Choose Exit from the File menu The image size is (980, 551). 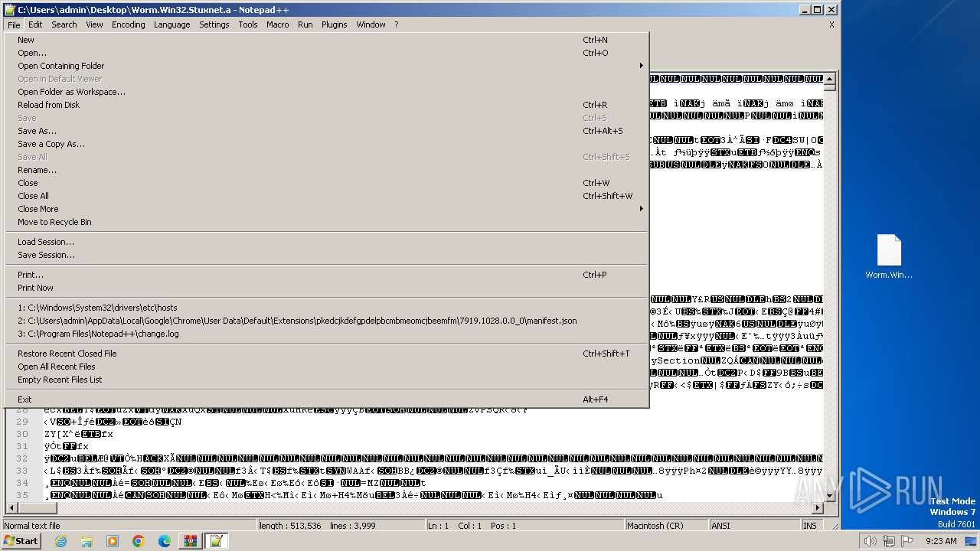point(327,399)
